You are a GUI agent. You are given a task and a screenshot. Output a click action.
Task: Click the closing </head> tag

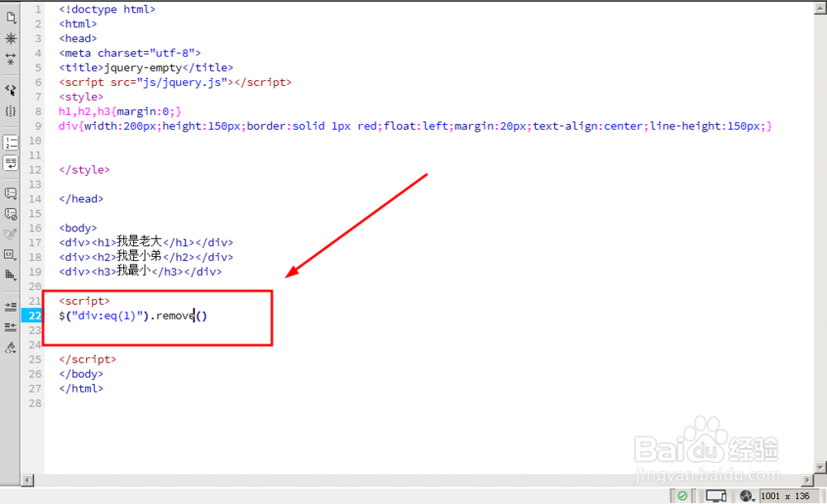(81, 199)
